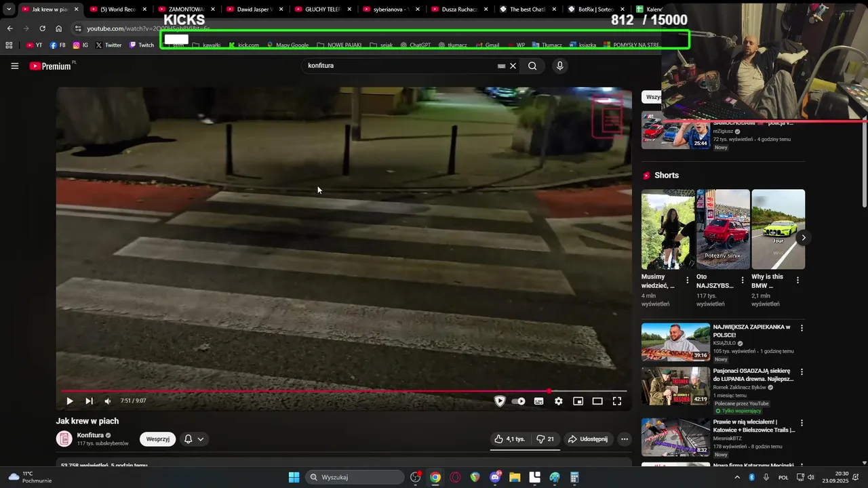Open options for 'Pasjonaci OSADZAJĄ siekierę' video
868x488 pixels.
[x=802, y=372]
